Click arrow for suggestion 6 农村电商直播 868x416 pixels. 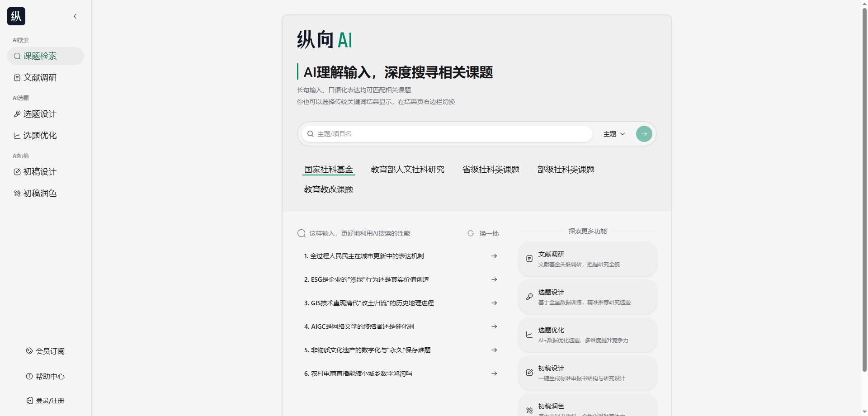pos(494,373)
